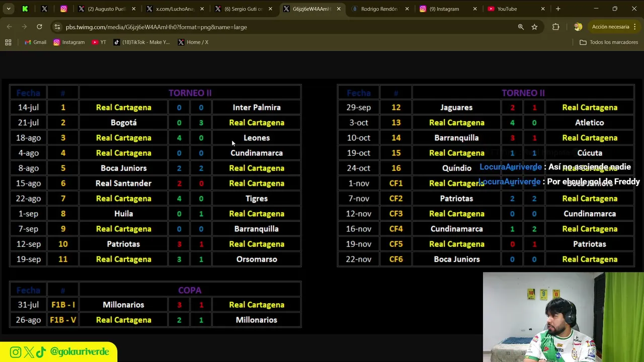Open the Gmail bookmark

[35, 42]
